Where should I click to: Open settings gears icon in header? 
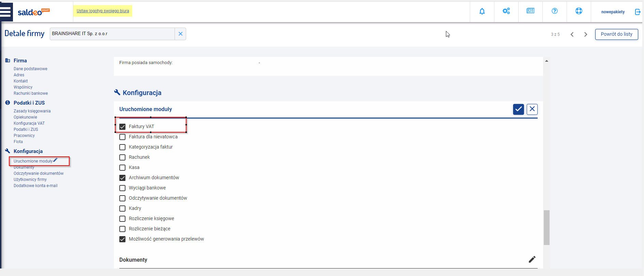506,11
